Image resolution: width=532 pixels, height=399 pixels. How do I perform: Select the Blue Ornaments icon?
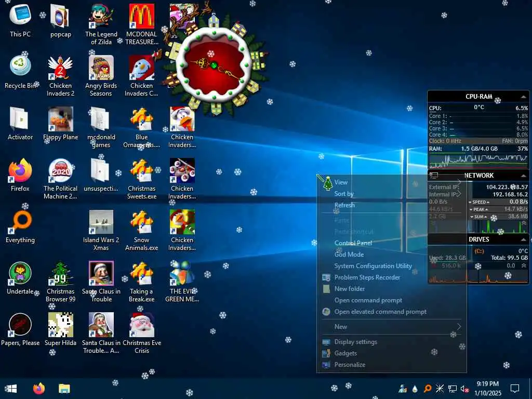point(141,128)
